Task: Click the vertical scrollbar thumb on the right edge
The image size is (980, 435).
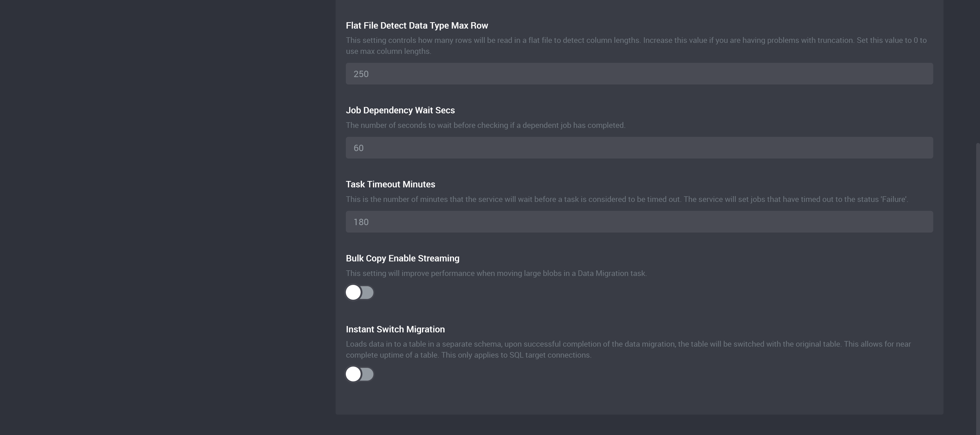Action: 978,289
